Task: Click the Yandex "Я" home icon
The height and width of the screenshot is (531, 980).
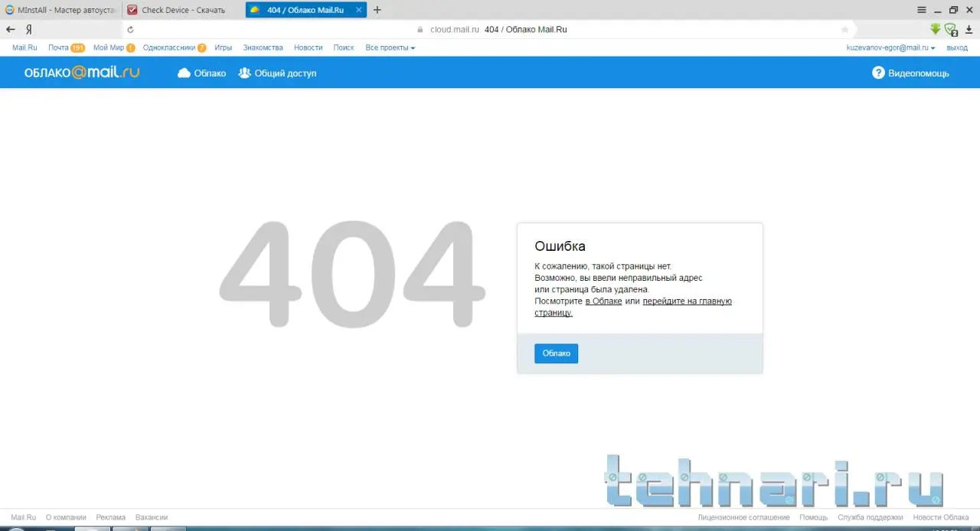Action: click(x=28, y=29)
